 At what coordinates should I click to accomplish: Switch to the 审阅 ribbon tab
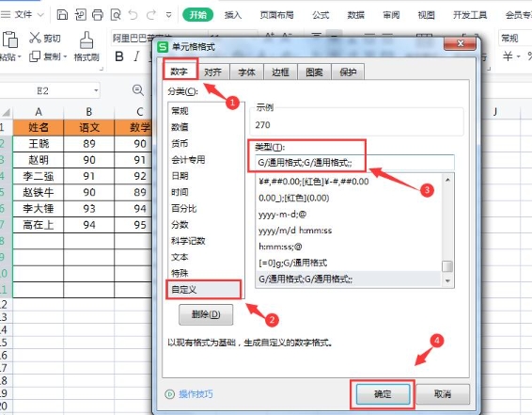[x=391, y=15]
